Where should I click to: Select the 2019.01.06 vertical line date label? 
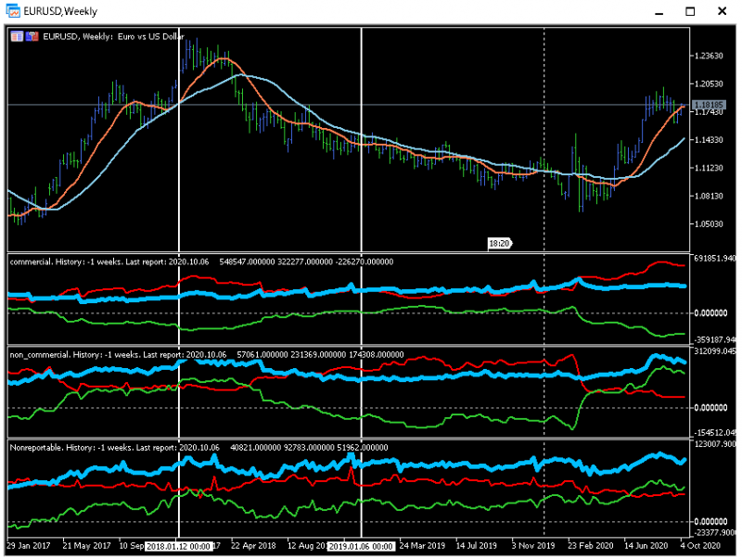pyautogui.click(x=361, y=546)
